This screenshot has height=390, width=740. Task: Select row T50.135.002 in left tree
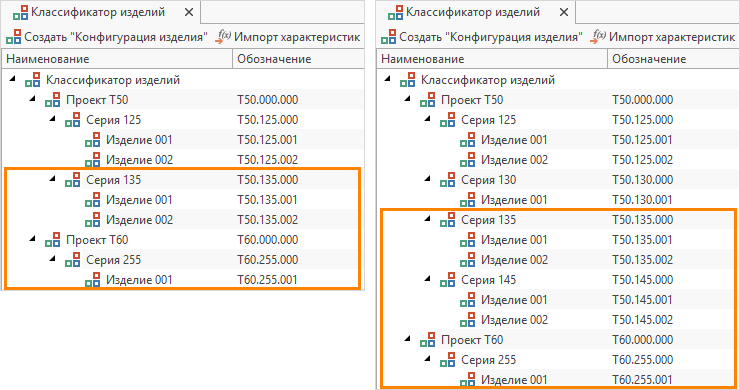pos(183,220)
